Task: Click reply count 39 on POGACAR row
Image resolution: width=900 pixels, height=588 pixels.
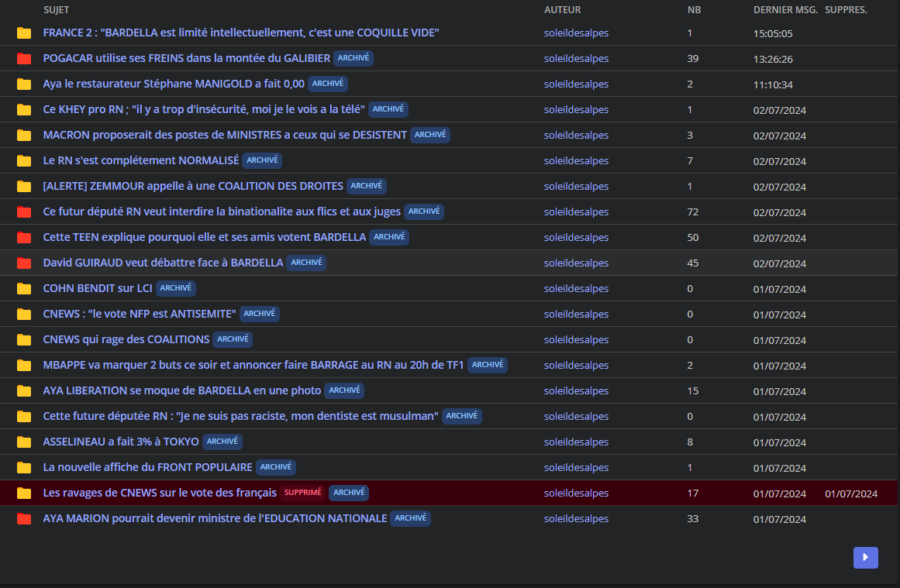Action: tap(693, 59)
